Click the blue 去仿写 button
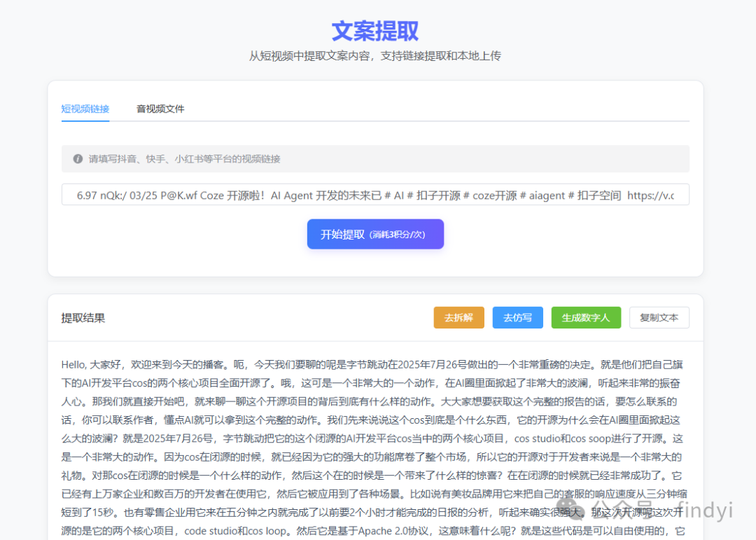The image size is (756, 540). point(517,317)
